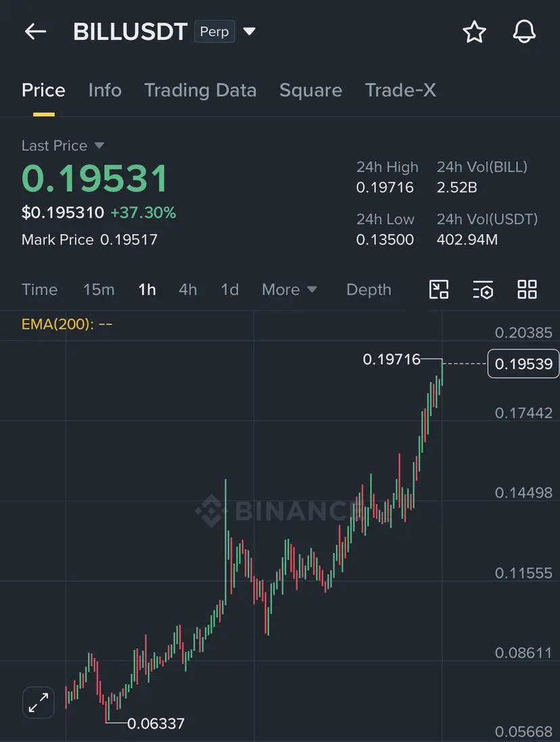Tap the 0.20385 price axis label
The width and height of the screenshot is (560, 742).
523,333
